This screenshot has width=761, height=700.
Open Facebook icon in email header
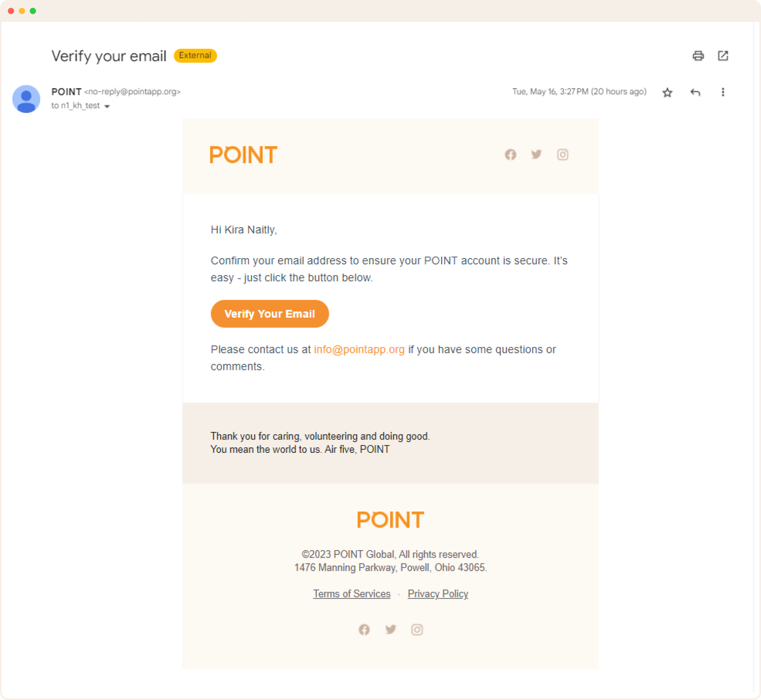click(510, 155)
